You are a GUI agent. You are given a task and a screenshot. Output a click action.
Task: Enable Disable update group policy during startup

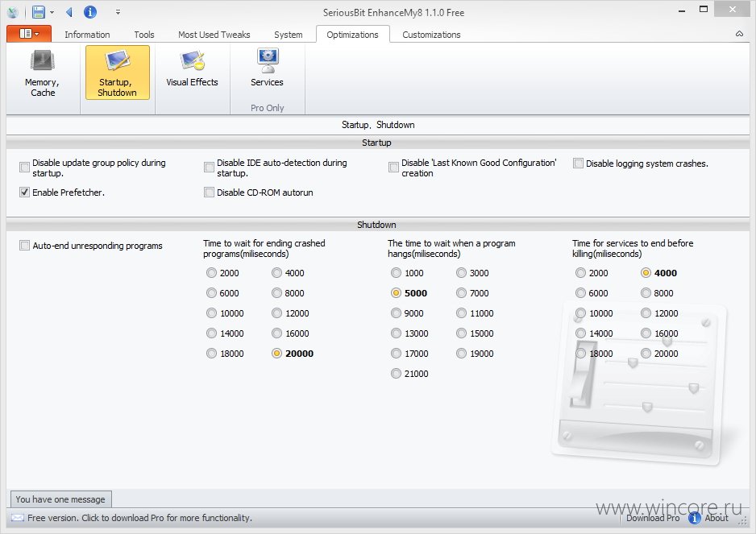[x=25, y=168]
